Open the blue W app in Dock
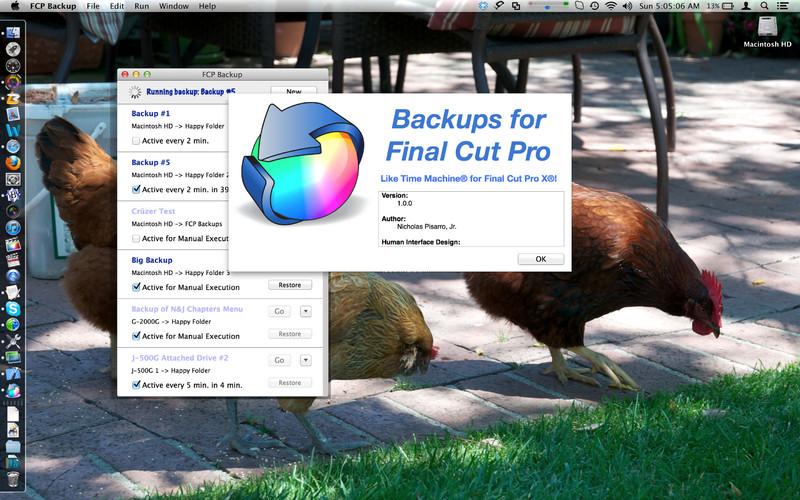This screenshot has width=800, height=500. [x=13, y=130]
